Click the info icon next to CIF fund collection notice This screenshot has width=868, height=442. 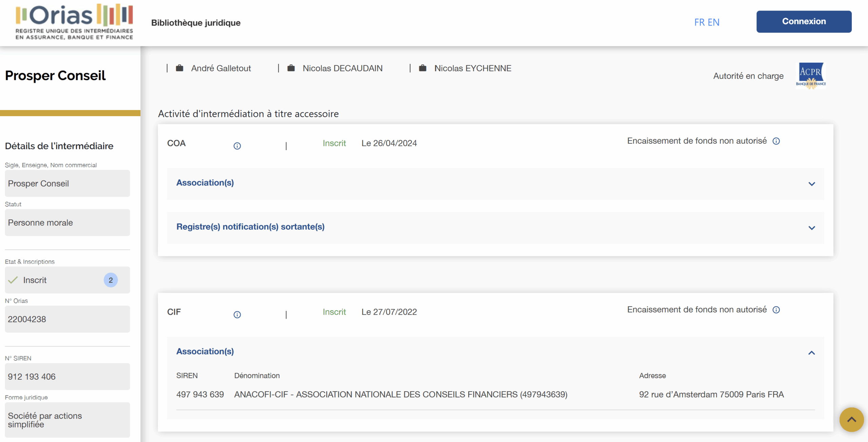(x=777, y=309)
